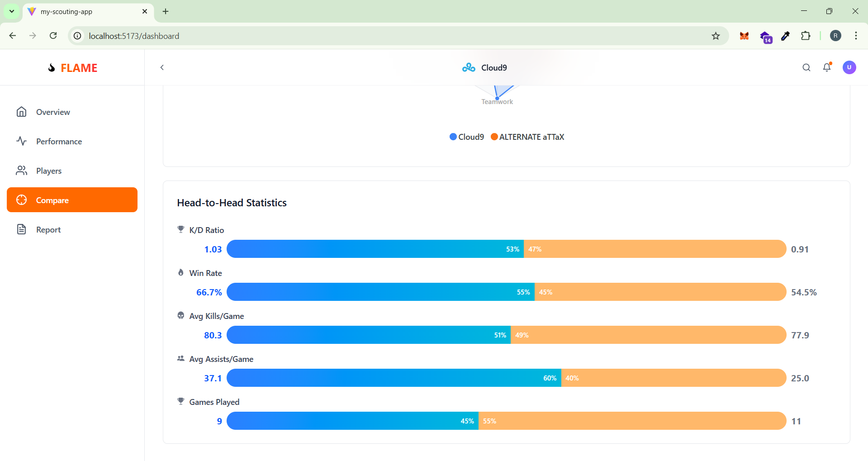Click the 25.0 assists value
The width and height of the screenshot is (868, 461).
pyautogui.click(x=800, y=378)
